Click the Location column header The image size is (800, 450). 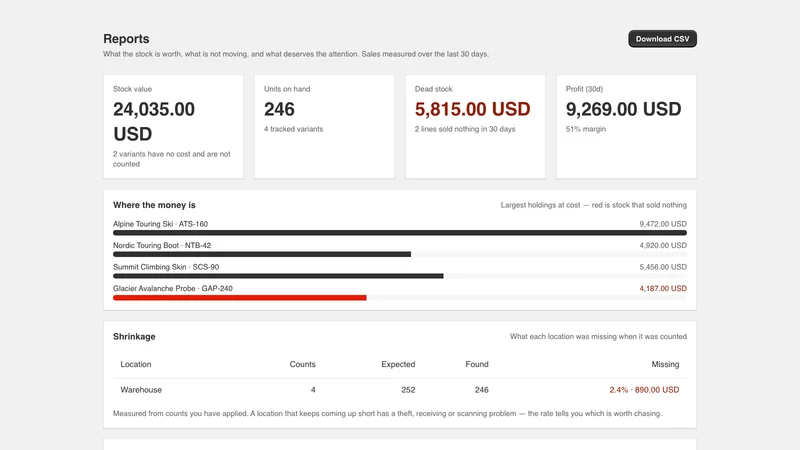(x=136, y=364)
